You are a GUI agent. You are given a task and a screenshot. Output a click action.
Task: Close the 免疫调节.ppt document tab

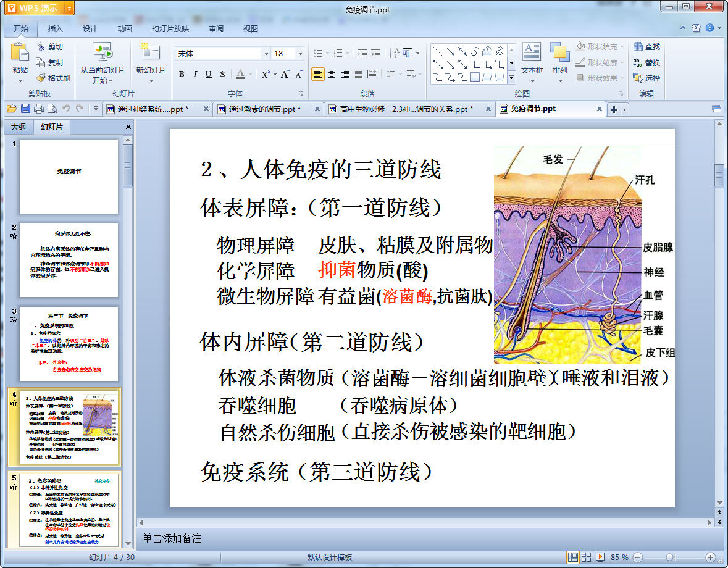(600, 109)
